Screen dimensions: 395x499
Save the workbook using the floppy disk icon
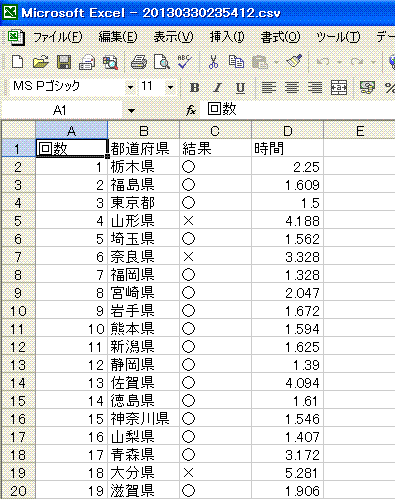click(64, 62)
